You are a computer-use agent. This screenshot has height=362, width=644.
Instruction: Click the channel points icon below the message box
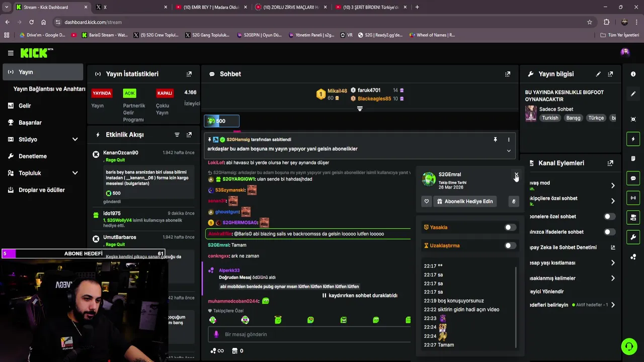coord(213,351)
